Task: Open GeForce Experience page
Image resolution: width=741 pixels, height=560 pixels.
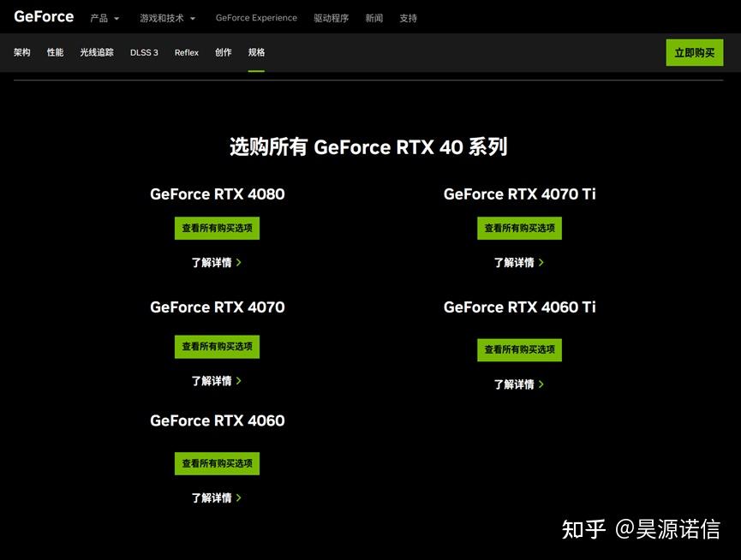Action: 256,18
